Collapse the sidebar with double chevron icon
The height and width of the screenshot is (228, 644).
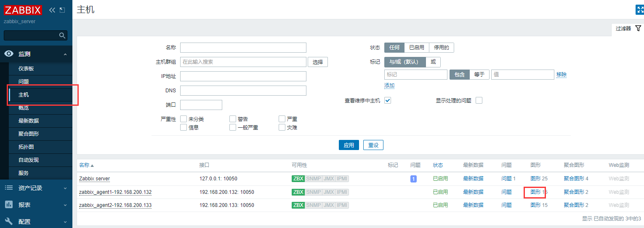[x=52, y=10]
